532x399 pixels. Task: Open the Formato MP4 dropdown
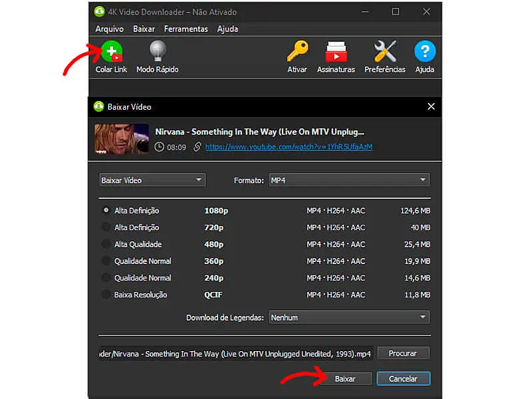348,180
